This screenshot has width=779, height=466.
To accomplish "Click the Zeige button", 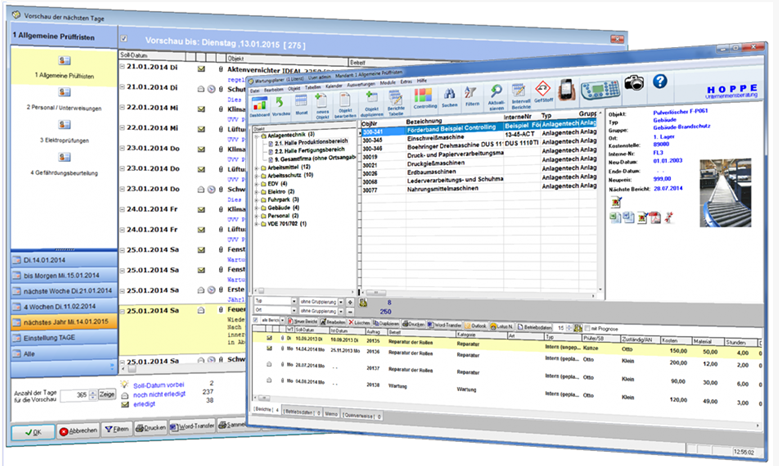I will tap(107, 394).
